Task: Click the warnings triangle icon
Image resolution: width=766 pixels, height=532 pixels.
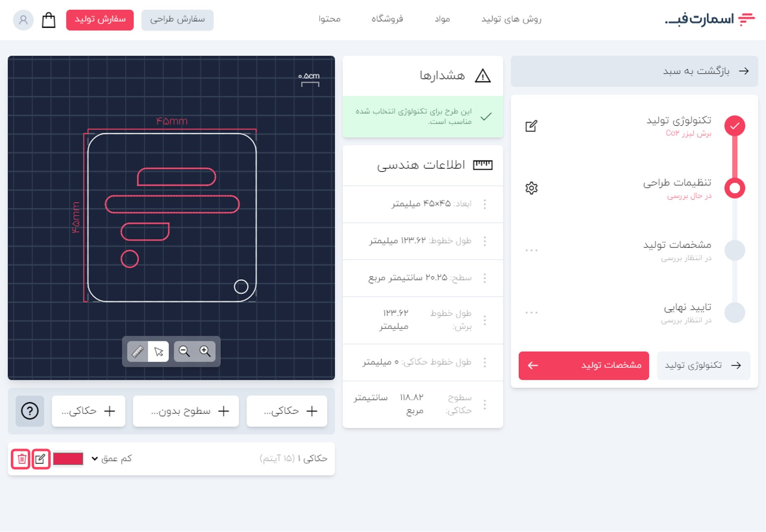Action: coord(483,76)
